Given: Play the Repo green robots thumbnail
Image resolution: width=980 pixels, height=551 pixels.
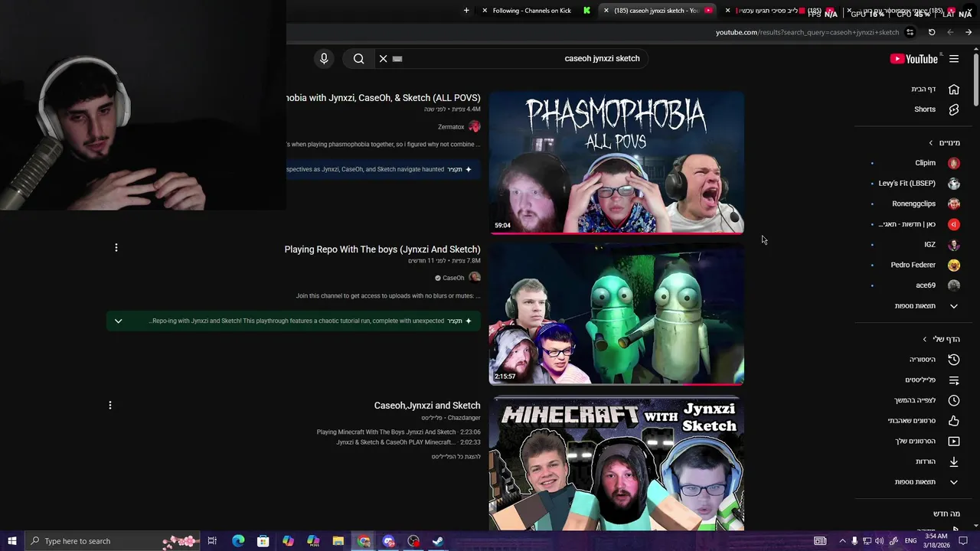Looking at the screenshot, I should click(616, 314).
